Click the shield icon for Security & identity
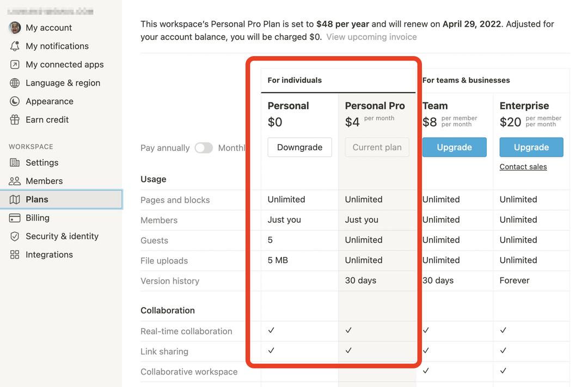Image resolution: width=588 pixels, height=387 pixels. click(x=15, y=236)
